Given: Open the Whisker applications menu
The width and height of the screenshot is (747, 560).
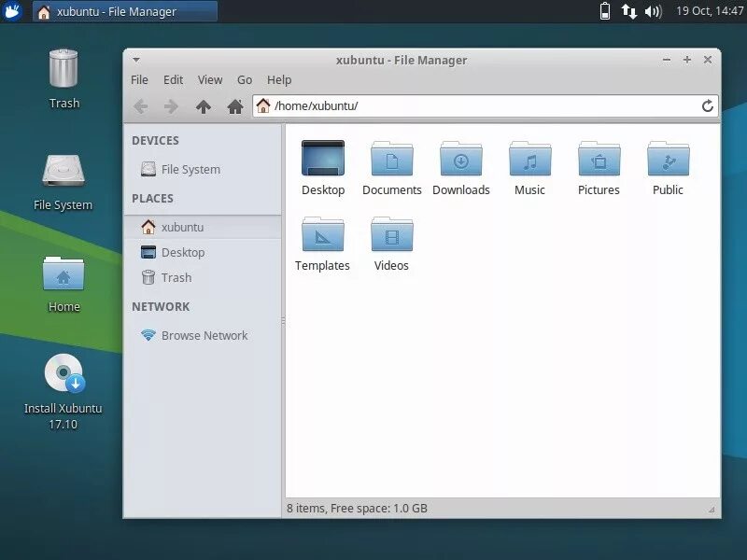Looking at the screenshot, I should pos(11,11).
